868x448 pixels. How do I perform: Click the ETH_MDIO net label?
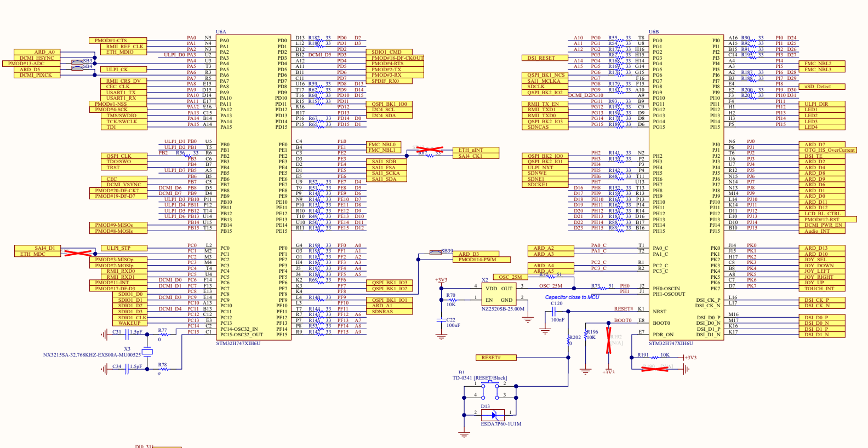pyautogui.click(x=123, y=52)
